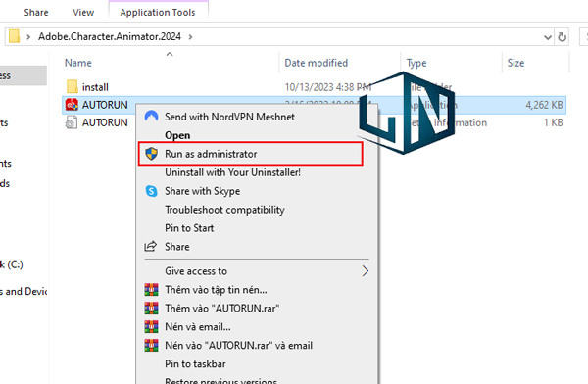Sort by Size column header
Viewport: 588px width, 384px height.
coord(515,63)
